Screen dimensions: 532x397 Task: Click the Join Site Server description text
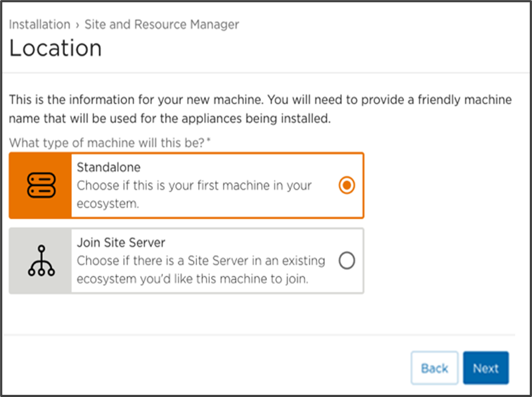201,270
